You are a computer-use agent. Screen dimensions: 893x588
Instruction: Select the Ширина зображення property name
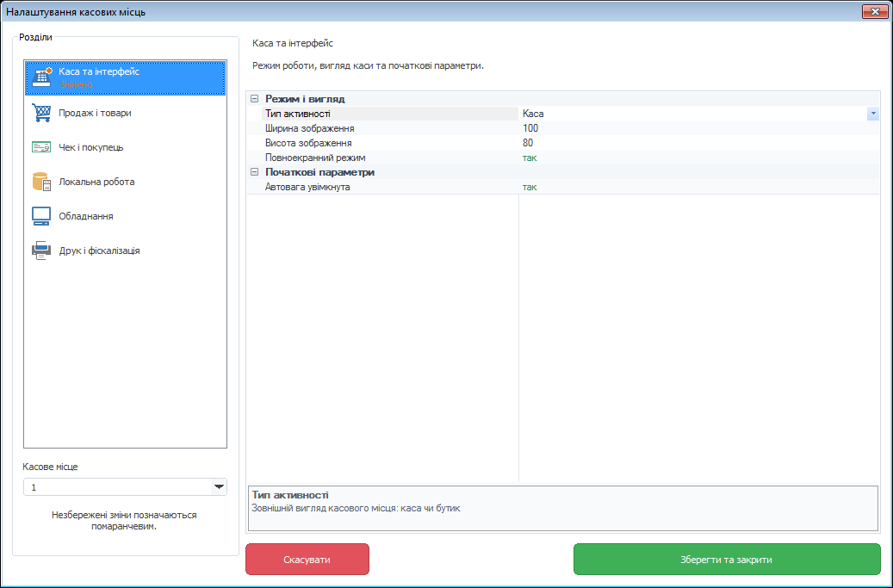tap(310, 128)
